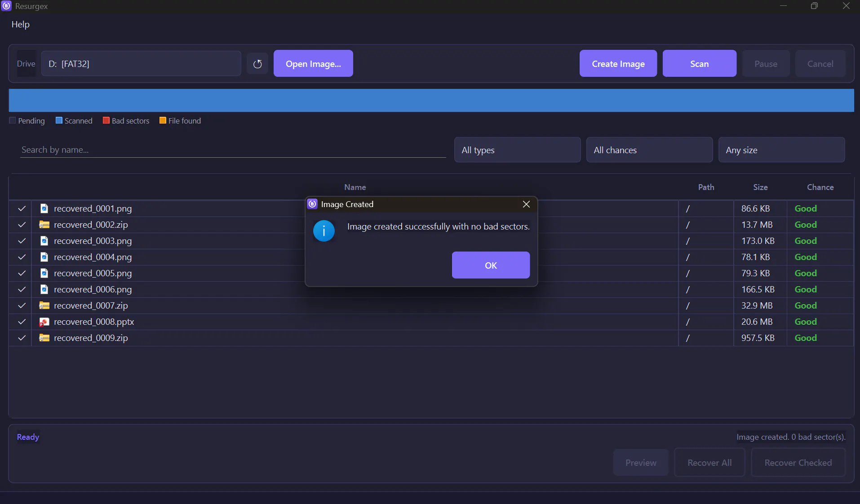860x504 pixels.
Task: Sort by the Chance column header
Action: point(820,187)
